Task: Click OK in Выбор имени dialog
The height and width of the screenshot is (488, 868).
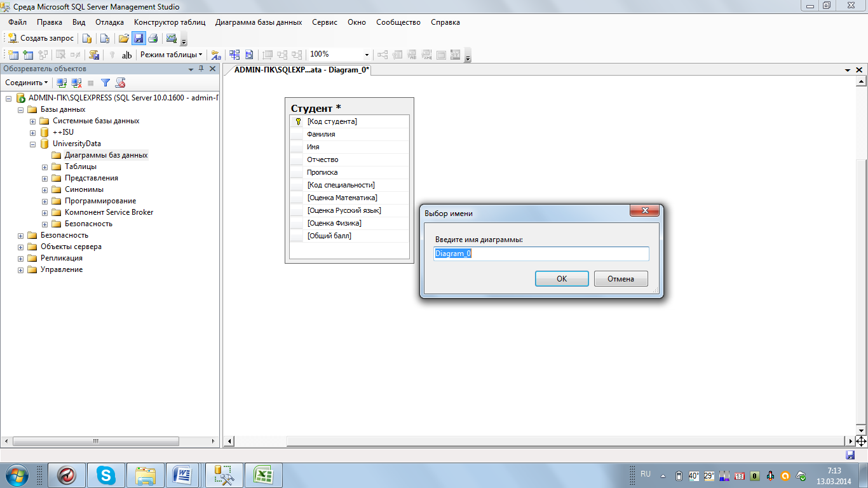Action: [561, 278]
